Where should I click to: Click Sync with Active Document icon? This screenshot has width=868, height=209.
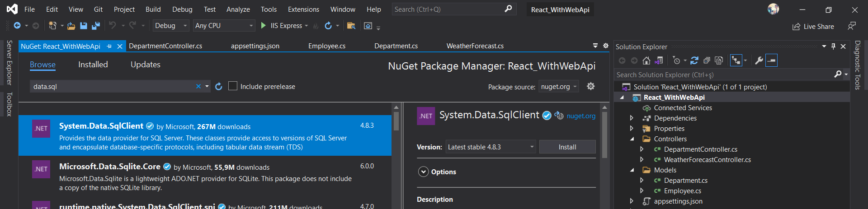click(694, 60)
